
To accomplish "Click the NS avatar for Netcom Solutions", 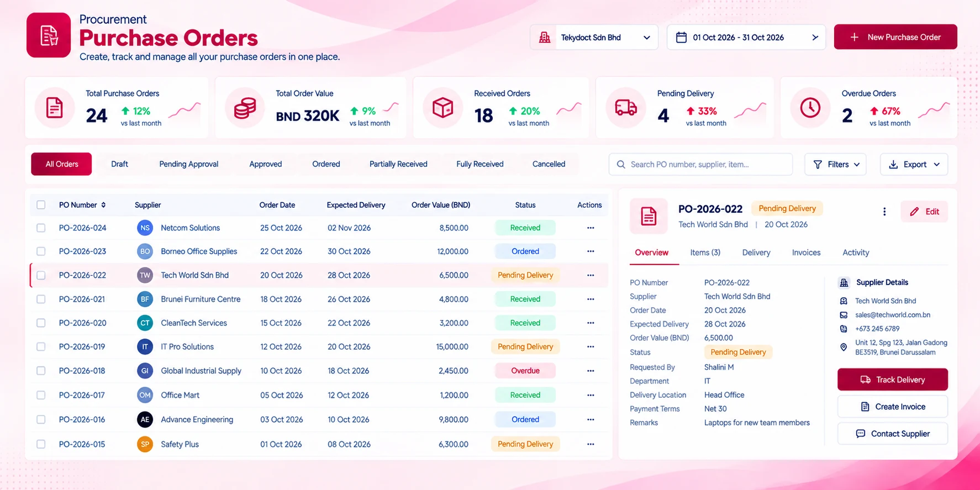I will pos(145,228).
